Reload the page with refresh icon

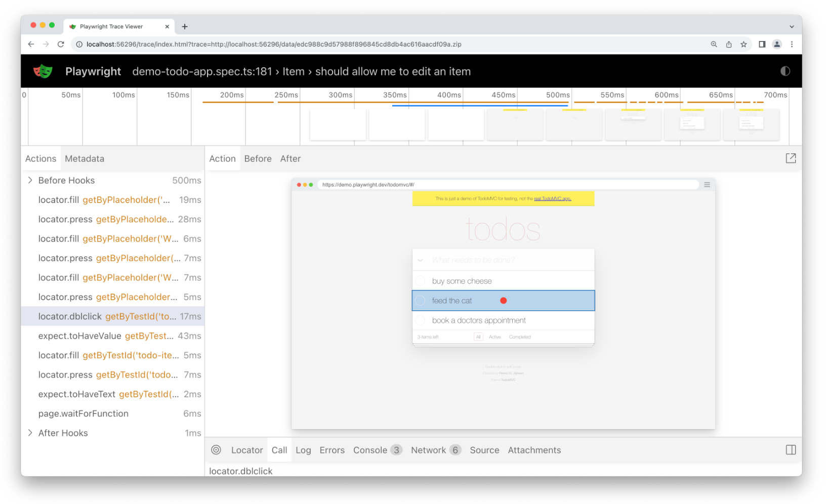point(61,44)
